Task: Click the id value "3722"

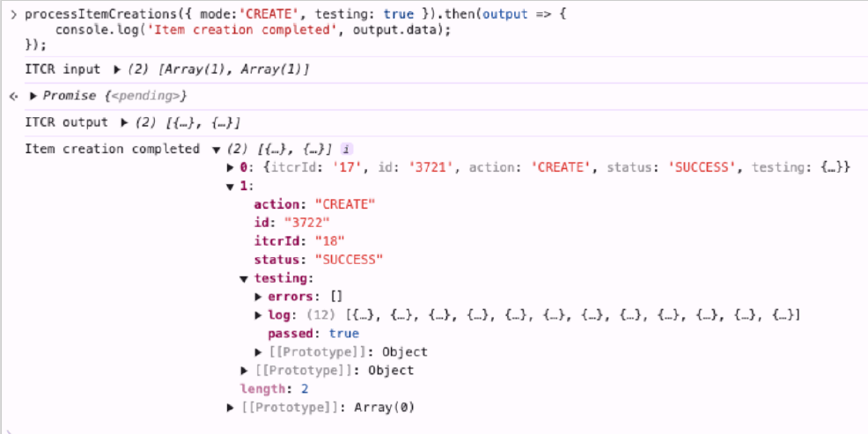Action: point(306,223)
